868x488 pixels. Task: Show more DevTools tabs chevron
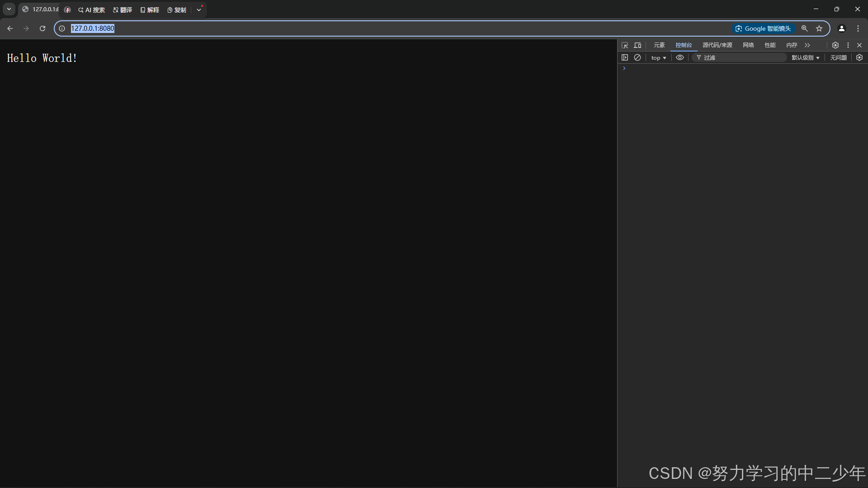(x=807, y=45)
